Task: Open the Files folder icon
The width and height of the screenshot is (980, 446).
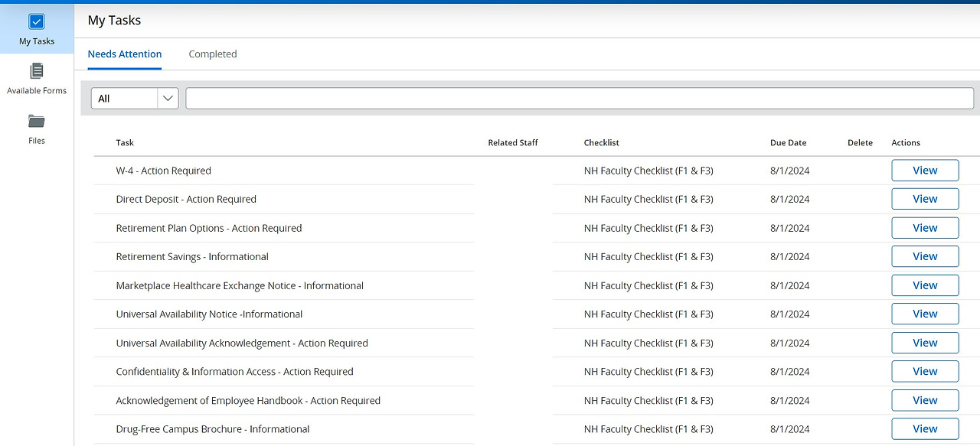Action: pyautogui.click(x=36, y=121)
